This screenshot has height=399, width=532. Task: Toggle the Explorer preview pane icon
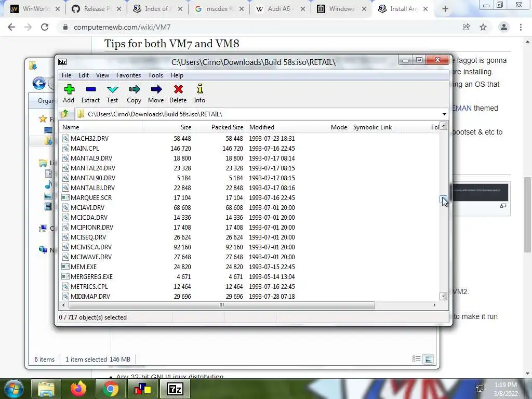(429, 359)
